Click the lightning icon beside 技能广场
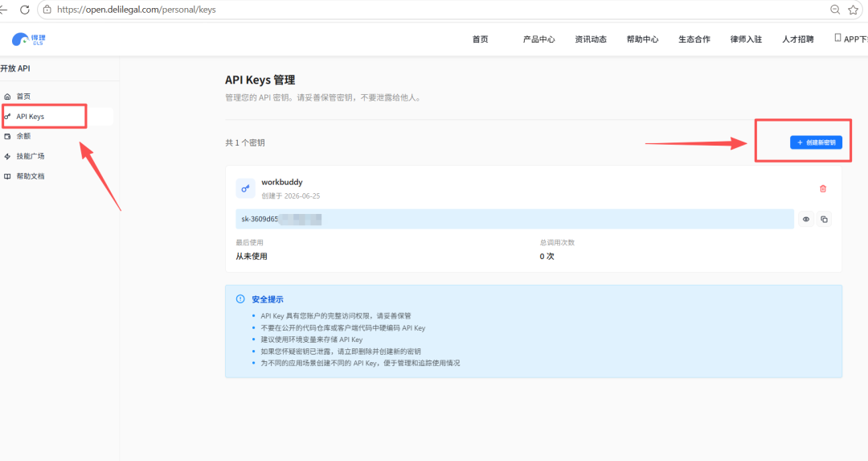This screenshot has width=868, height=461. point(7,156)
